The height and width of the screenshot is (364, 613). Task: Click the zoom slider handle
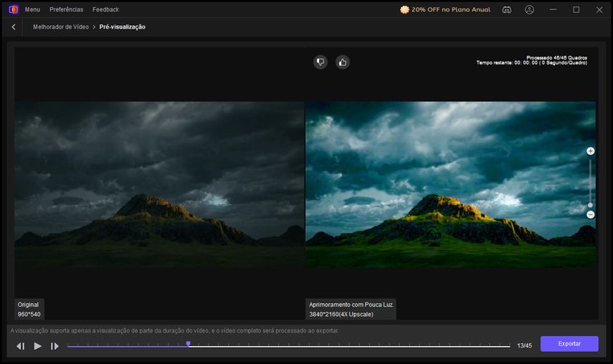click(590, 205)
